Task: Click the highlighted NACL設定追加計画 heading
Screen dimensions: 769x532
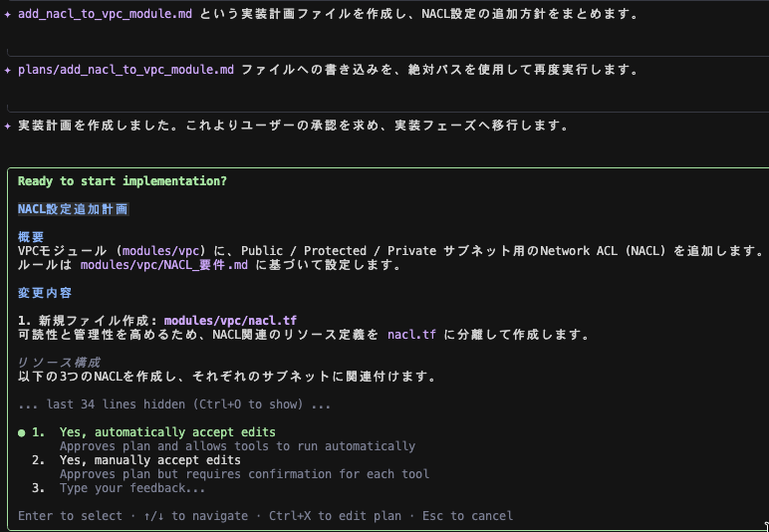Action: (73, 209)
